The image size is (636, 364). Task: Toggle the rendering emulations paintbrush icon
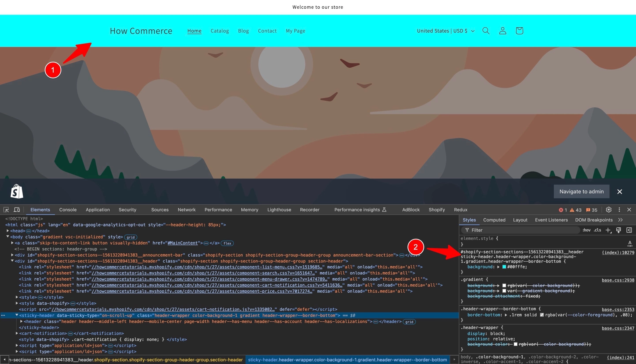pyautogui.click(x=618, y=230)
